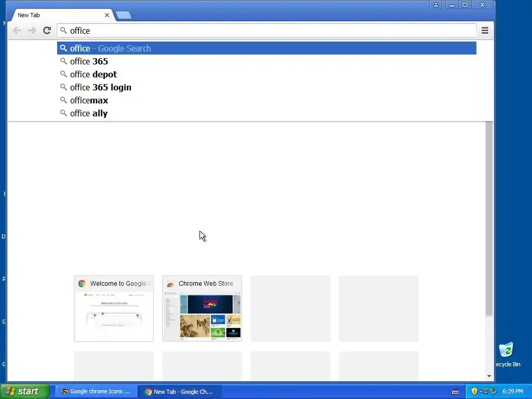Viewport: 532px width, 399px height.
Task: Choose the officemax suggestion
Action: [x=267, y=100]
